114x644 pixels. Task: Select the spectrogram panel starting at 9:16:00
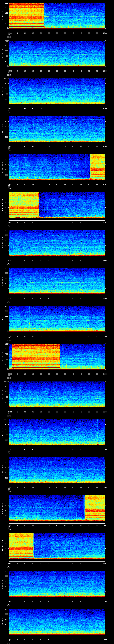coord(57,91)
